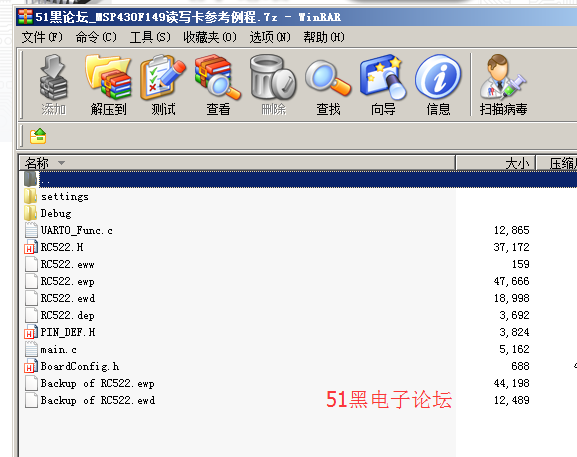Click the UART0_Func.c file name
577x457 pixels.
click(77, 230)
